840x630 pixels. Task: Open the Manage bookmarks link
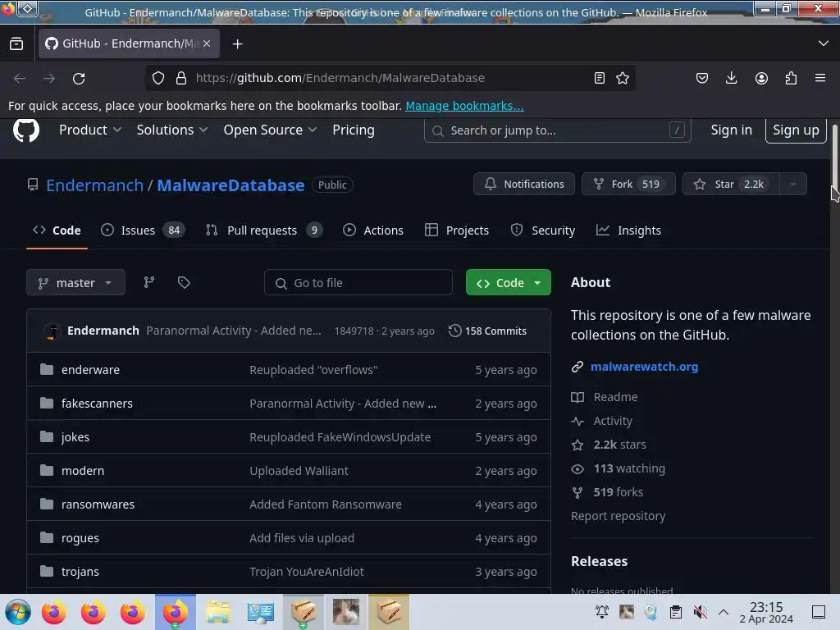[x=464, y=106]
